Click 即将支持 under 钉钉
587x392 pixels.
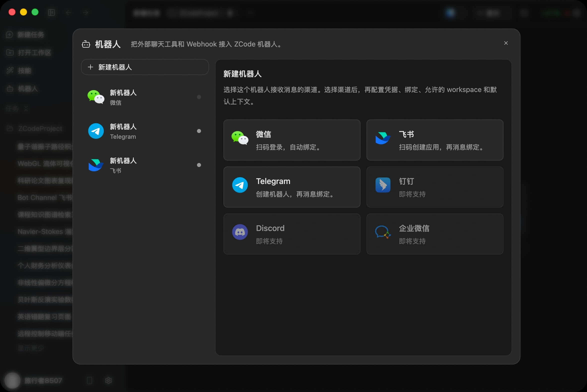click(x=412, y=194)
